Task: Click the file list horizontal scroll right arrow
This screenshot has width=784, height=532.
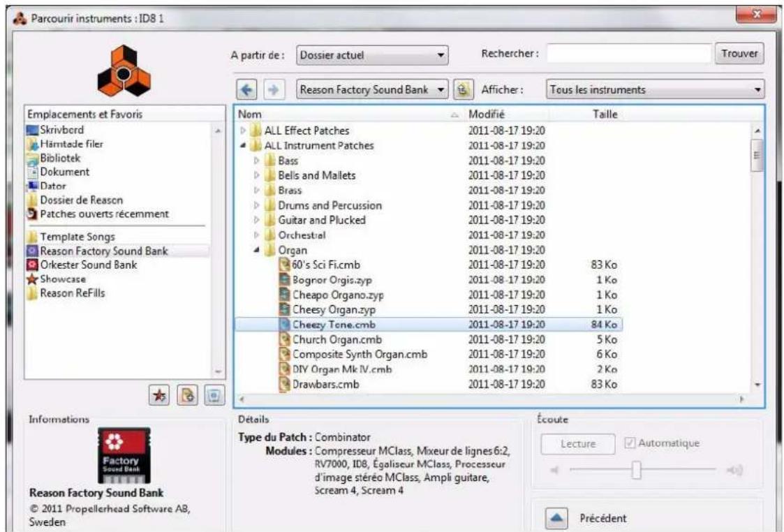Action: pos(741,399)
